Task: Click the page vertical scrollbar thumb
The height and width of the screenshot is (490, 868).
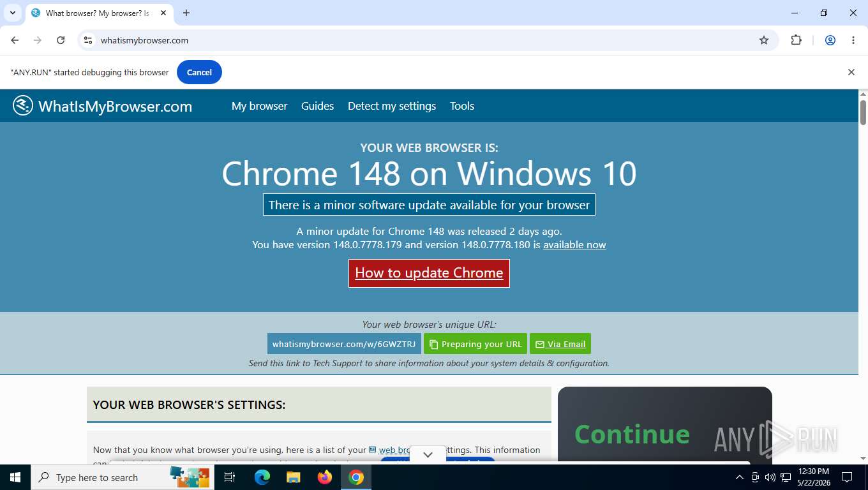Action: click(x=863, y=112)
